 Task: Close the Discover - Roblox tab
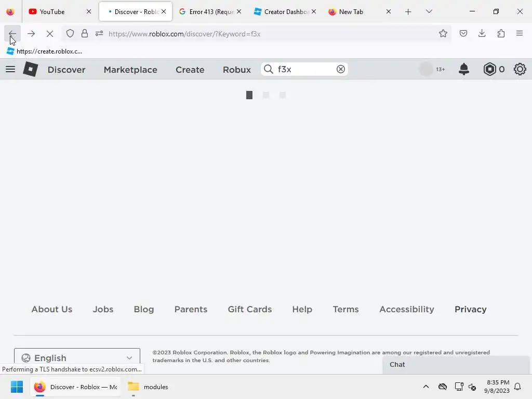tap(164, 11)
